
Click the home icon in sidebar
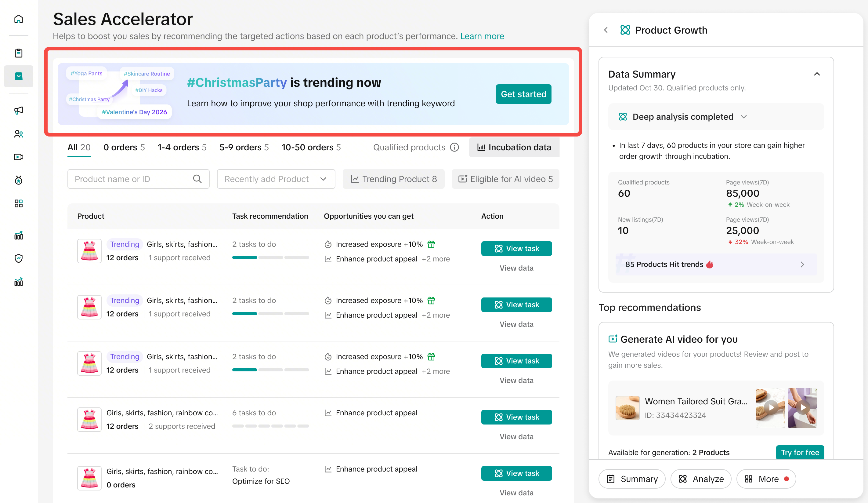coord(19,19)
